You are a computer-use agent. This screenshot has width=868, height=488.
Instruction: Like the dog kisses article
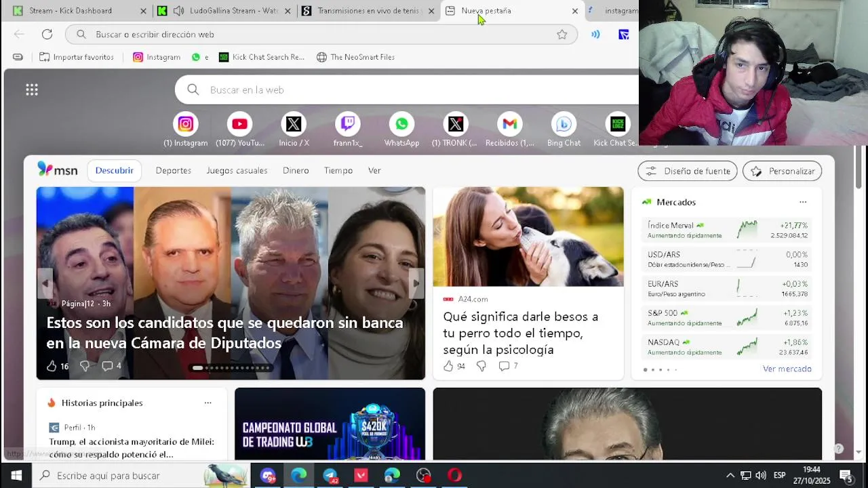pos(448,366)
